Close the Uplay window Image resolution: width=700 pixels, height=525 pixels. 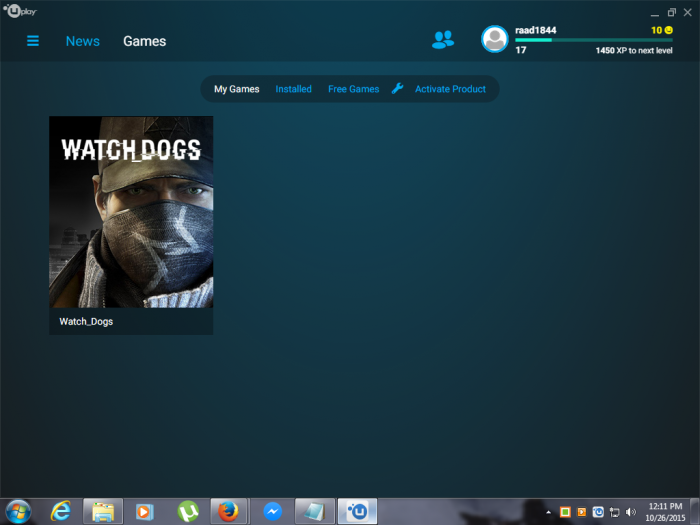click(x=688, y=12)
